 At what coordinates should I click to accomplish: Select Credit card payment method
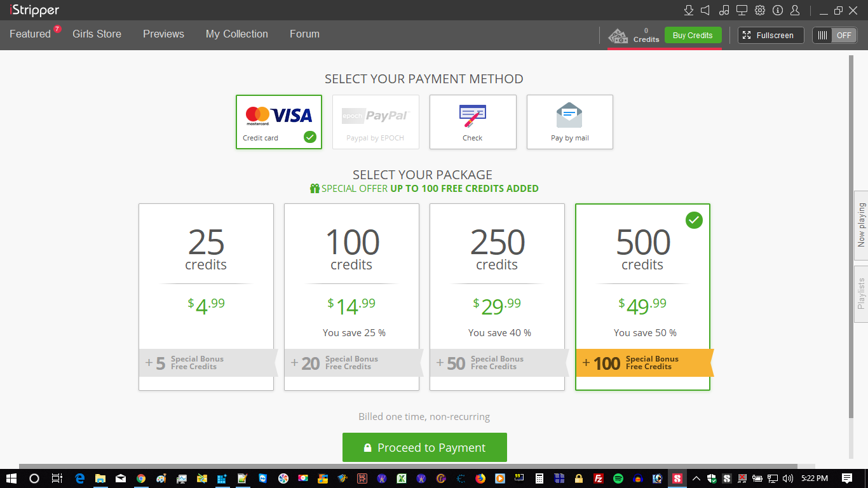point(279,122)
